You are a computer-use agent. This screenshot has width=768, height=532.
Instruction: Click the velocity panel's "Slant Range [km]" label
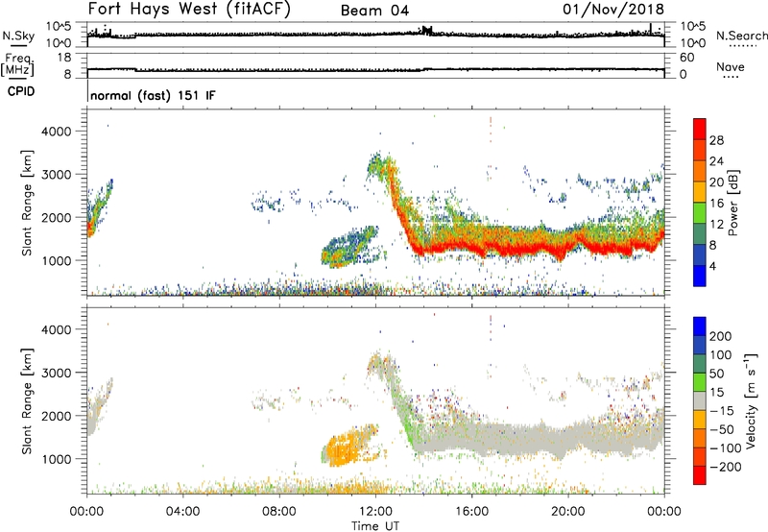click(27, 400)
